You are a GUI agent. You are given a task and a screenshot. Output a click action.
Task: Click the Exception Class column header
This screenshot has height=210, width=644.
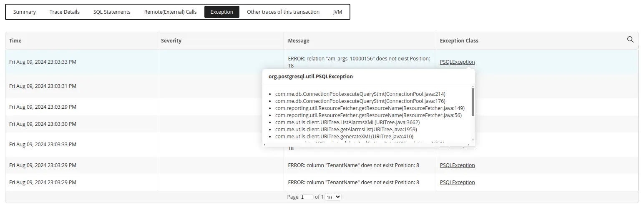459,41
